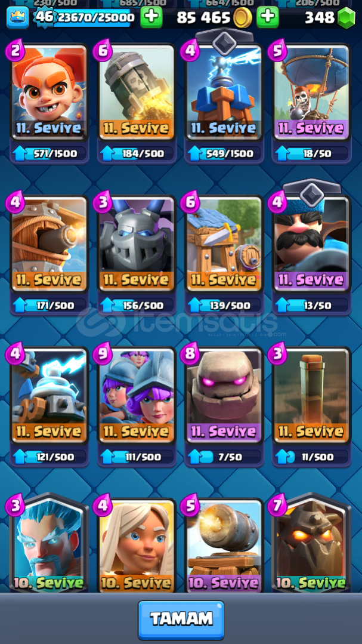Click the 18/50 Balloon progress bar

311,153
